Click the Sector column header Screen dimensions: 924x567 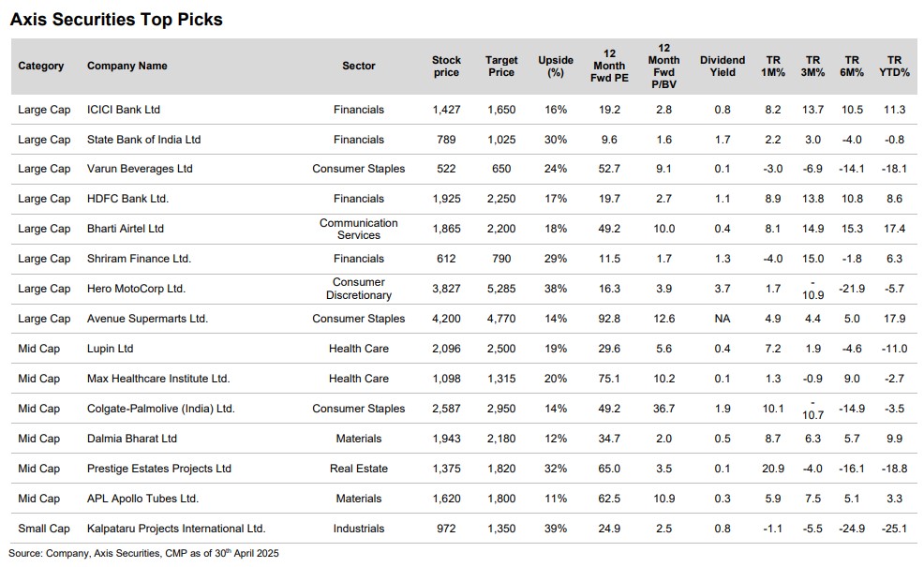[x=358, y=66]
